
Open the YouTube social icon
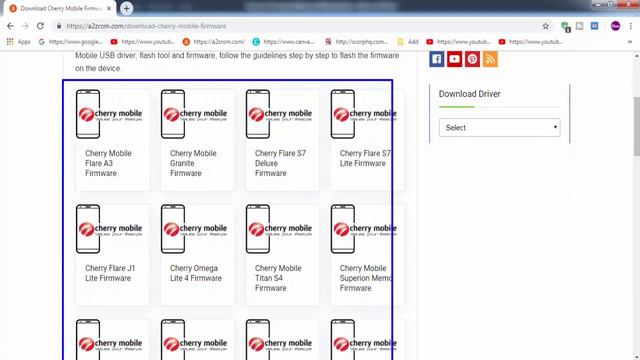click(x=454, y=59)
